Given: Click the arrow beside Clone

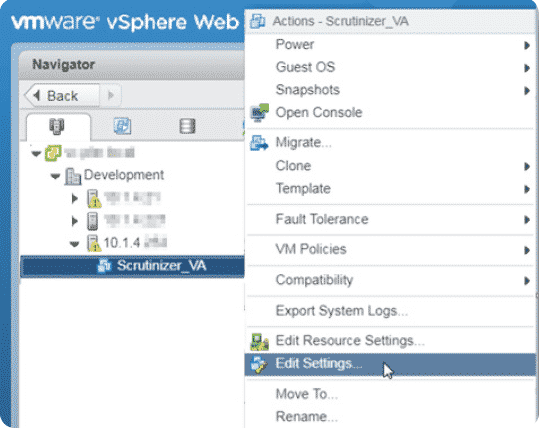Looking at the screenshot, I should [x=527, y=166].
